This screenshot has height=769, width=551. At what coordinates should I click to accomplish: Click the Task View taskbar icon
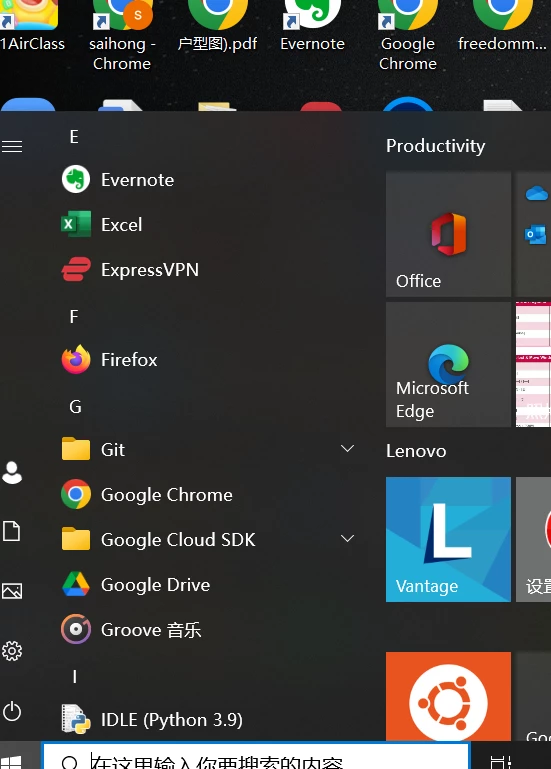point(500,761)
